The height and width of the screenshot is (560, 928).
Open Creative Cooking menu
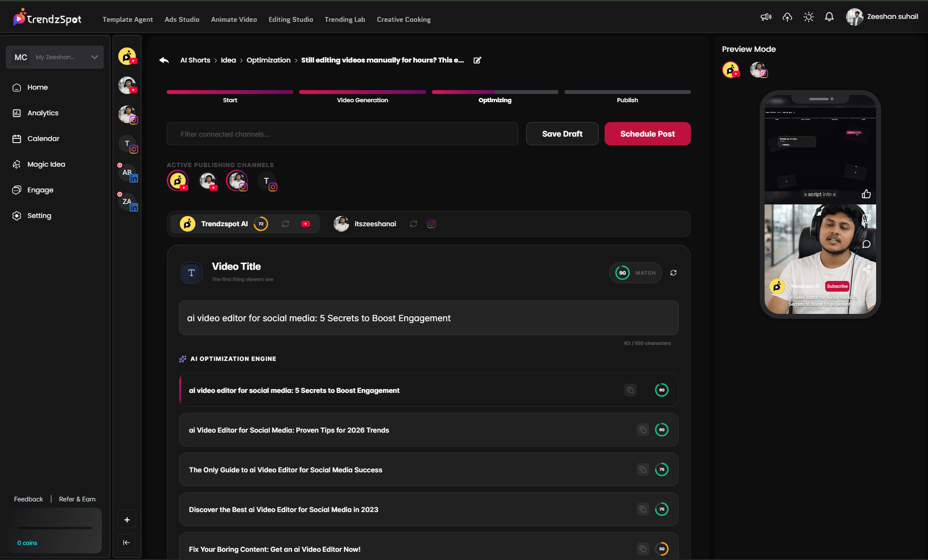pyautogui.click(x=404, y=19)
